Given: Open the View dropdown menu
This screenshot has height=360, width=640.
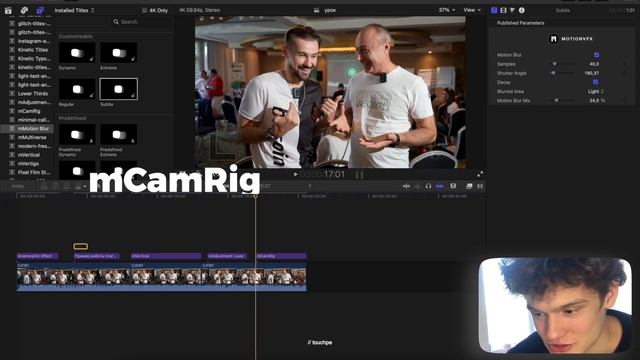Looking at the screenshot, I should (472, 10).
